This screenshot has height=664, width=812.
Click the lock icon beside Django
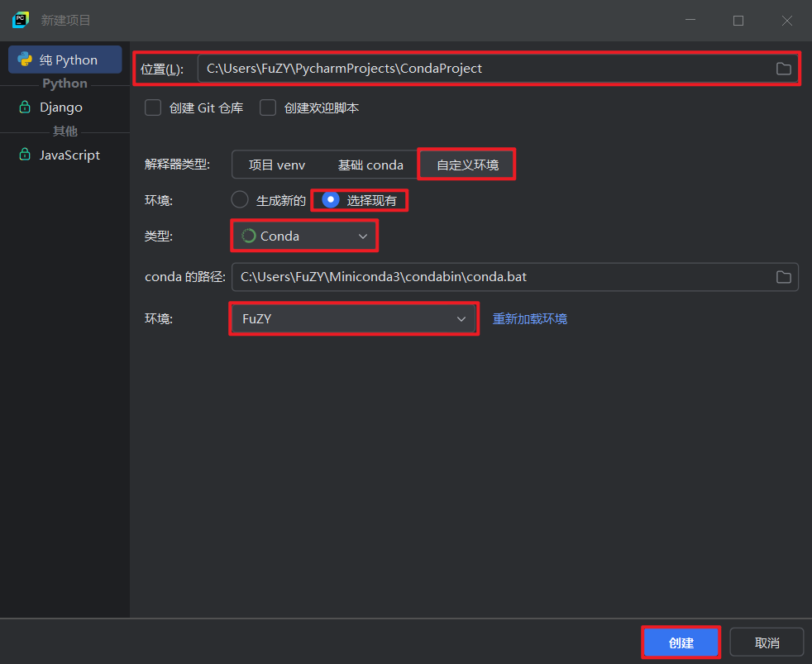(24, 107)
